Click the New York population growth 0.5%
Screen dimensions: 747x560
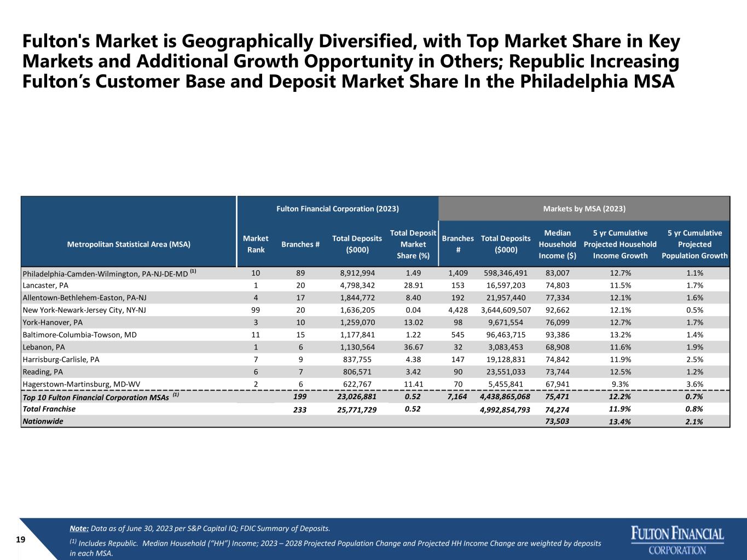[694, 310]
